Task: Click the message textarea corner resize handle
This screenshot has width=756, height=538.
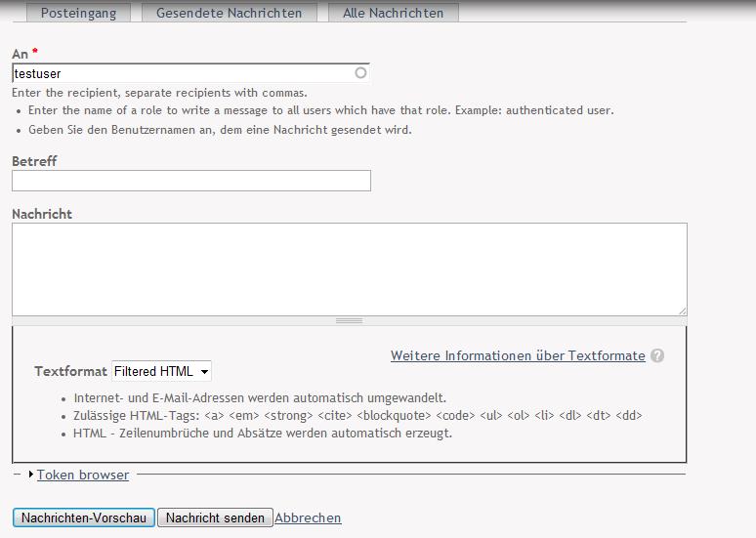Action: [x=682, y=310]
